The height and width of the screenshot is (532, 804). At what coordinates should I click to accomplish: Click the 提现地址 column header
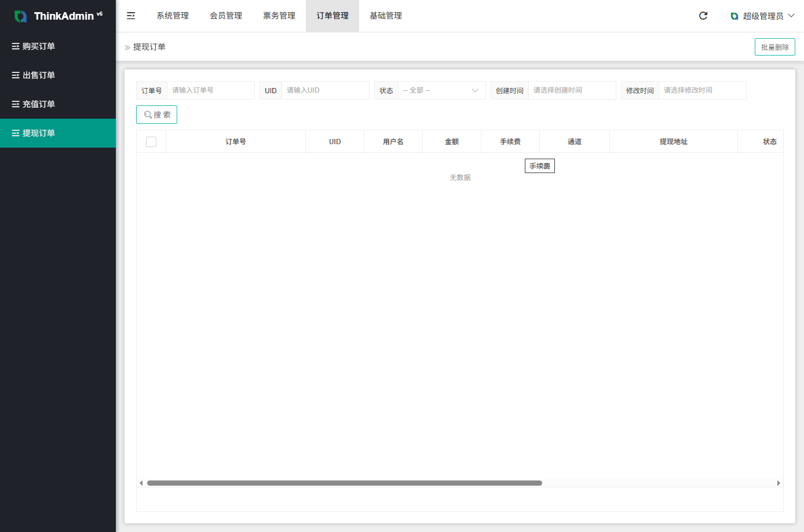tap(674, 142)
